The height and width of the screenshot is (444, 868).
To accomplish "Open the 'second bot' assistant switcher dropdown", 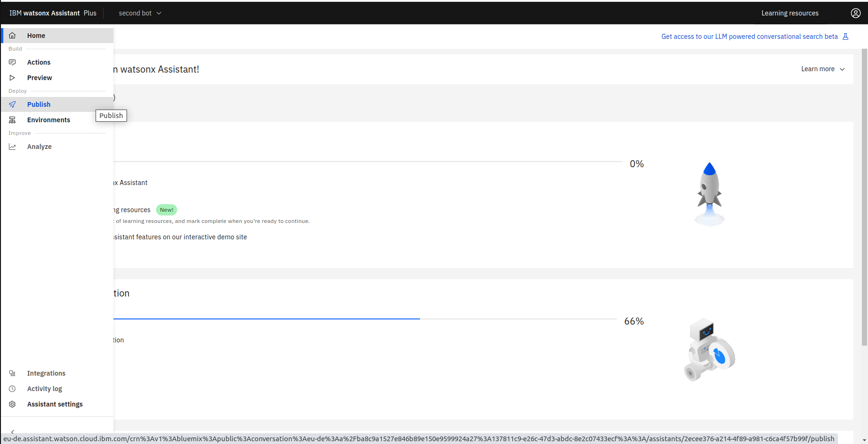I will [x=140, y=13].
